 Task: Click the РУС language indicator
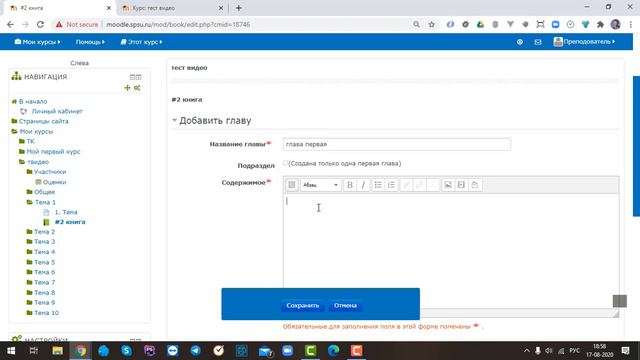pyautogui.click(x=574, y=351)
